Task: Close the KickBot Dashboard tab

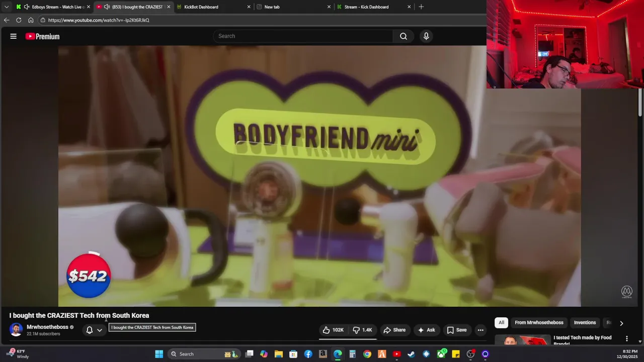Action: point(249,7)
